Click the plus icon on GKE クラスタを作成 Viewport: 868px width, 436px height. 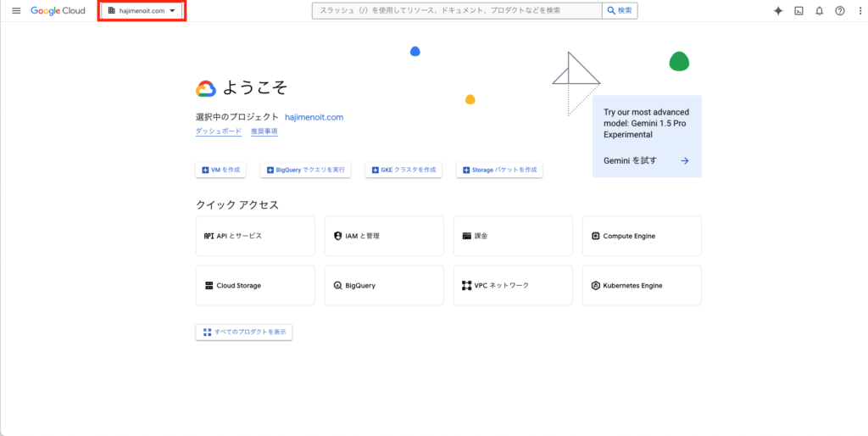pyautogui.click(x=376, y=170)
